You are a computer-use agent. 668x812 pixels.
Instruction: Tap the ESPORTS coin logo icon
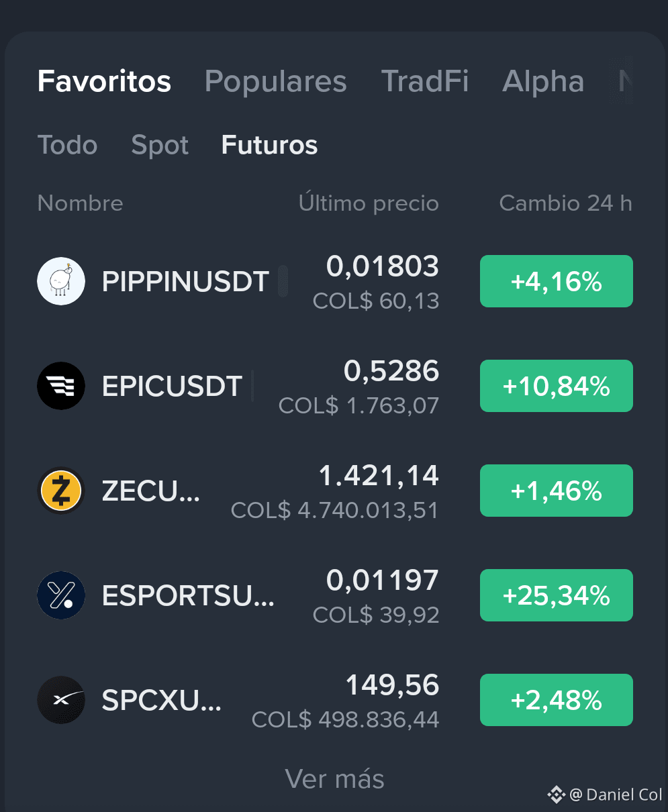(x=61, y=595)
